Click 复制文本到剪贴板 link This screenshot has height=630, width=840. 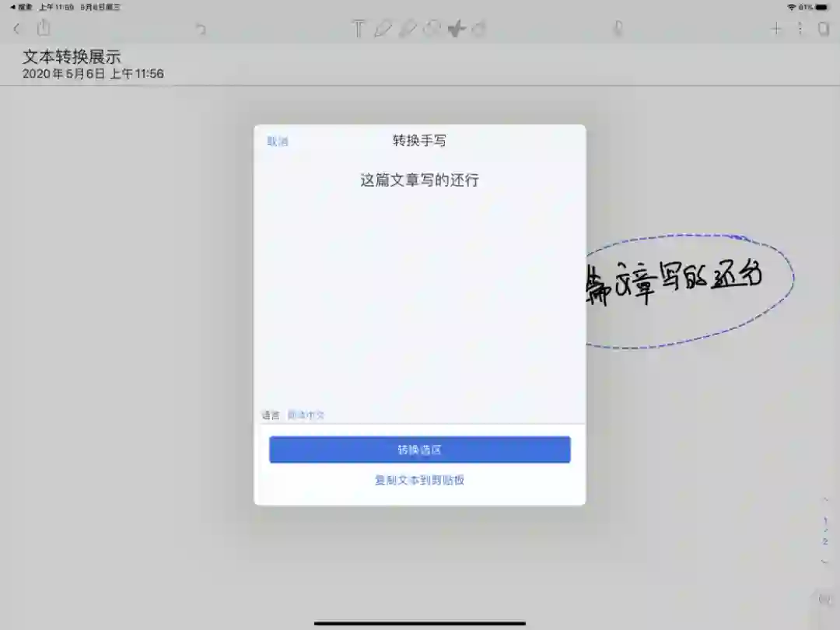(x=419, y=480)
